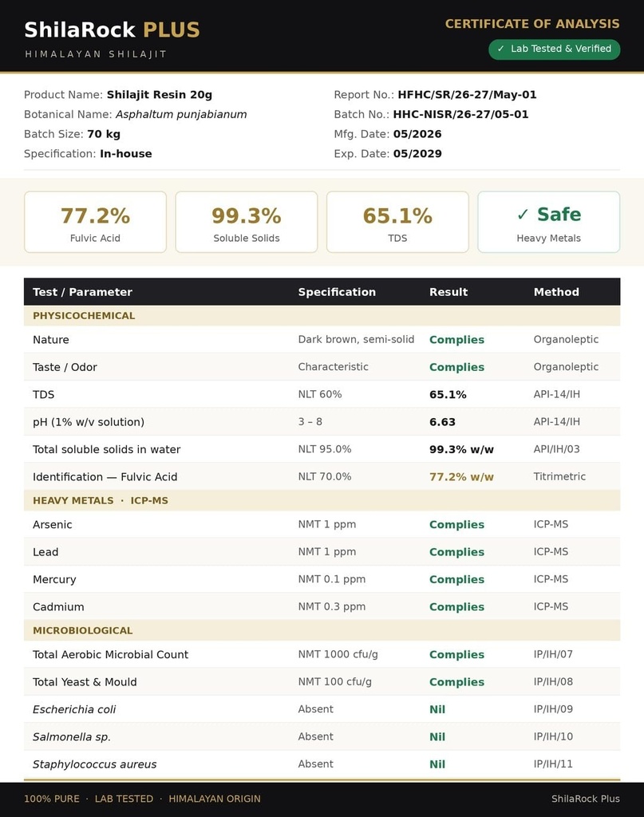Click the expiry date 05/2029
Image resolution: width=644 pixels, height=817 pixels.
(x=417, y=154)
